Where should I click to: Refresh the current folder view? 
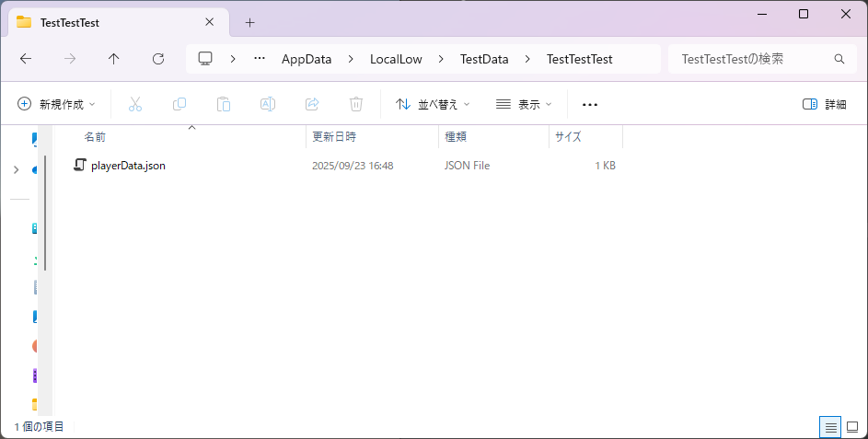tap(158, 59)
